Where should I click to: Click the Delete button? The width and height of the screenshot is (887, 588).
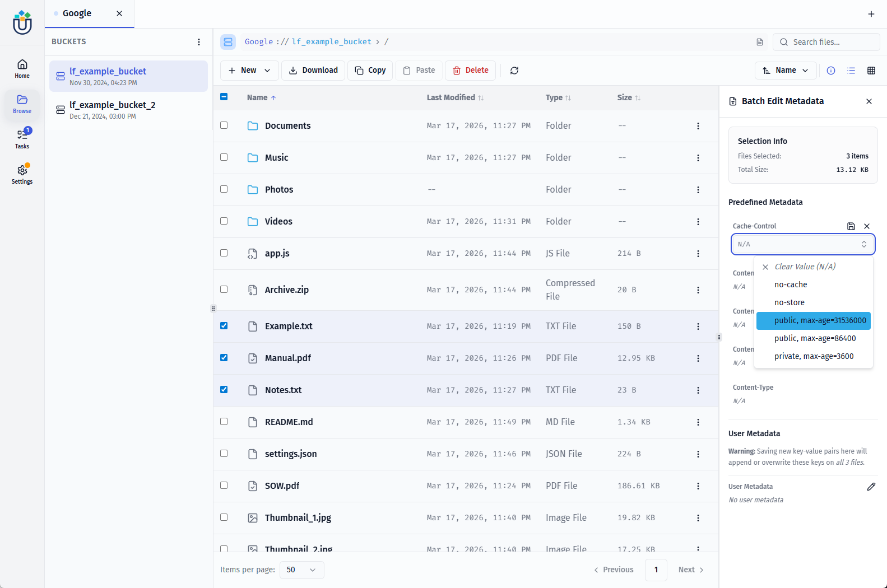(x=471, y=71)
